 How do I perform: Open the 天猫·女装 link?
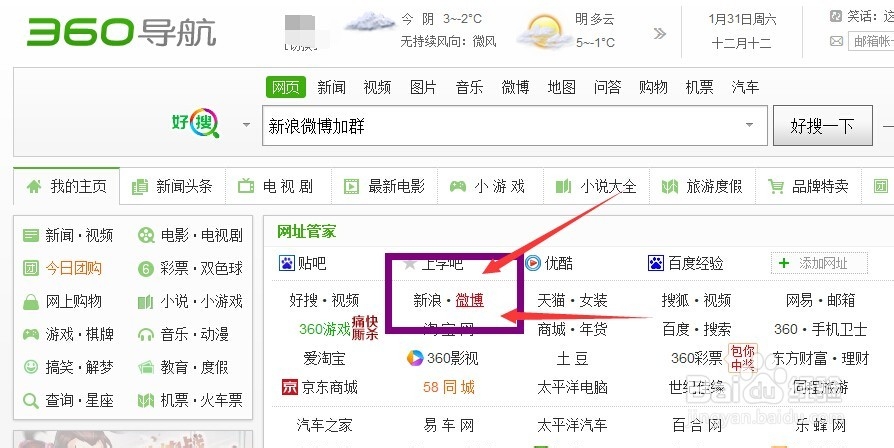click(x=572, y=300)
